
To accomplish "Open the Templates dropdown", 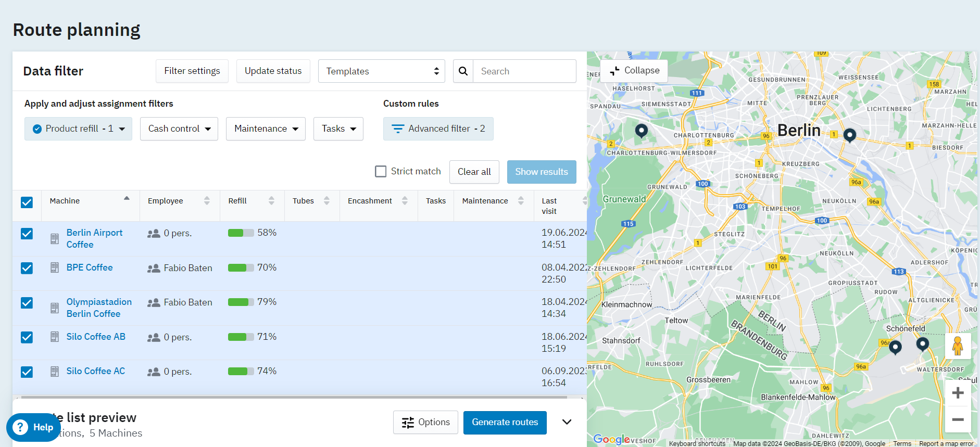I will coord(382,71).
